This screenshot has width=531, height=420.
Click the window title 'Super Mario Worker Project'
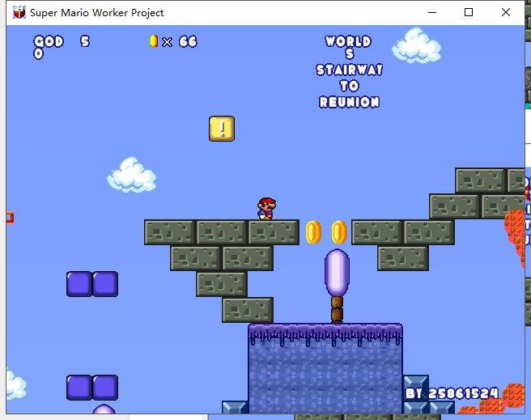pyautogui.click(x=96, y=12)
